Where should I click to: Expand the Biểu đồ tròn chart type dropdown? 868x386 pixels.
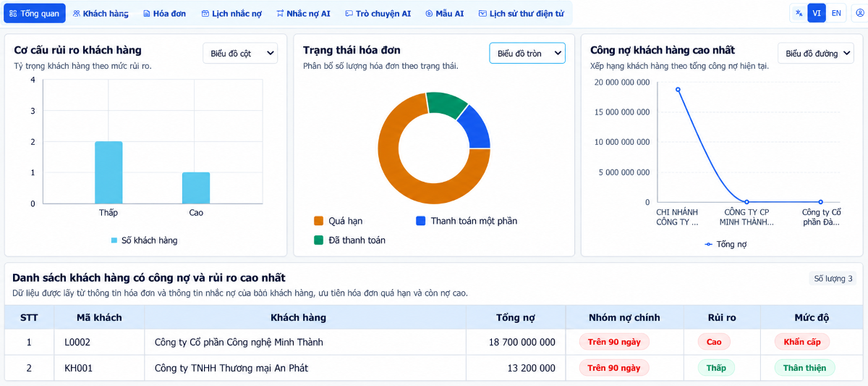pos(527,53)
